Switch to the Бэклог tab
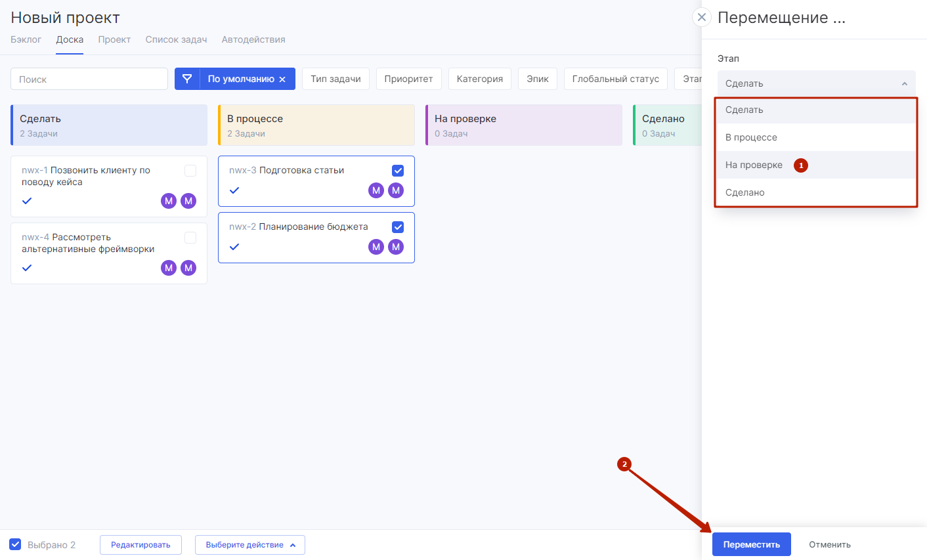 click(26, 39)
